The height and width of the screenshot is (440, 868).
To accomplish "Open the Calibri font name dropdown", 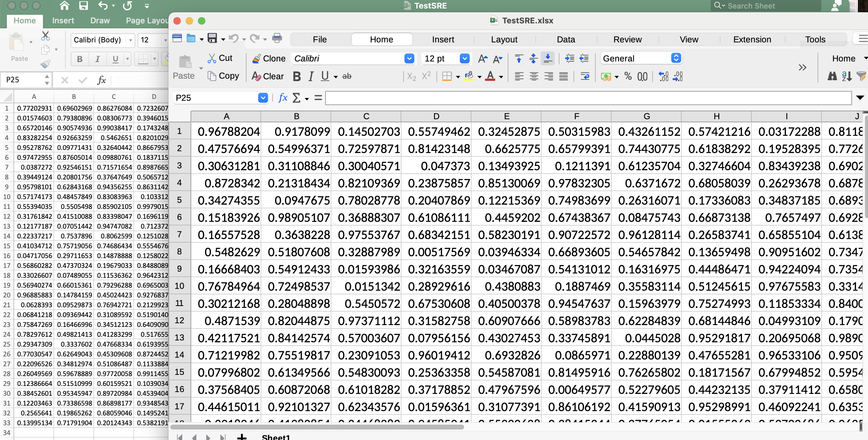I will 409,59.
